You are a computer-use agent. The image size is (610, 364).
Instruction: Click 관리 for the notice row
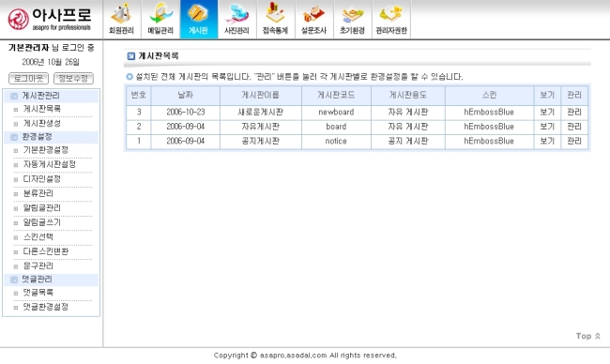(574, 141)
